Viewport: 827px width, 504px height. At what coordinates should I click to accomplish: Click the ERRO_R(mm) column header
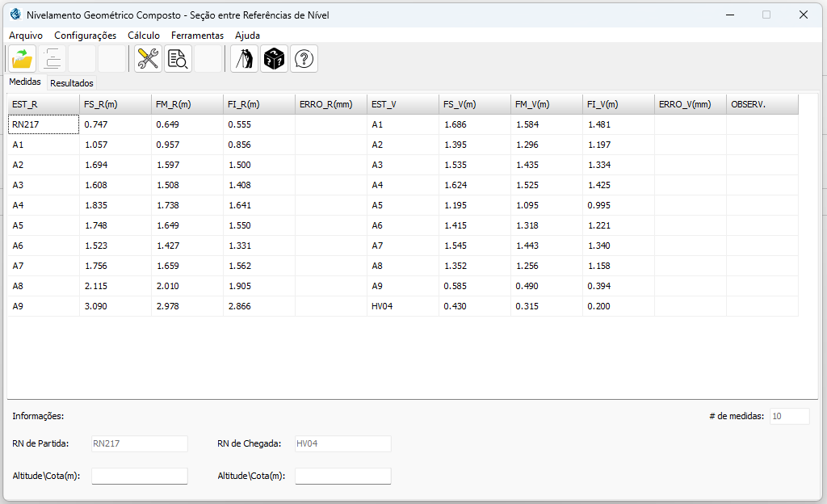click(330, 104)
